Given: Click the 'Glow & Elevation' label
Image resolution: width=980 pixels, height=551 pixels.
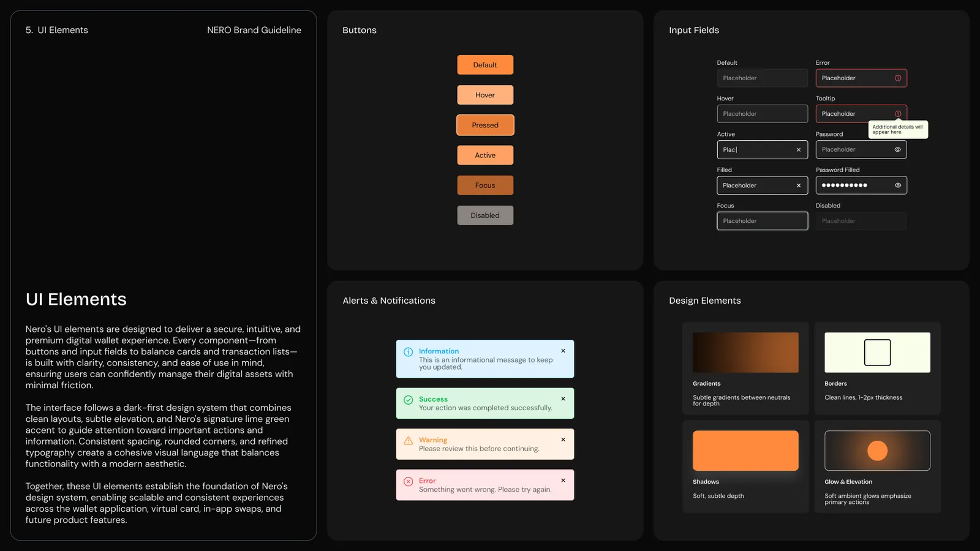Looking at the screenshot, I should (x=848, y=482).
